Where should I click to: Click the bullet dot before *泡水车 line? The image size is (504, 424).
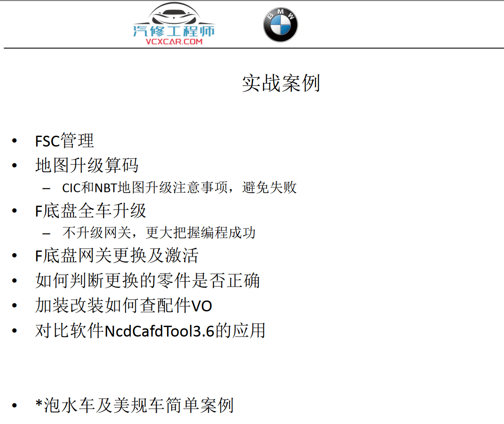15,405
